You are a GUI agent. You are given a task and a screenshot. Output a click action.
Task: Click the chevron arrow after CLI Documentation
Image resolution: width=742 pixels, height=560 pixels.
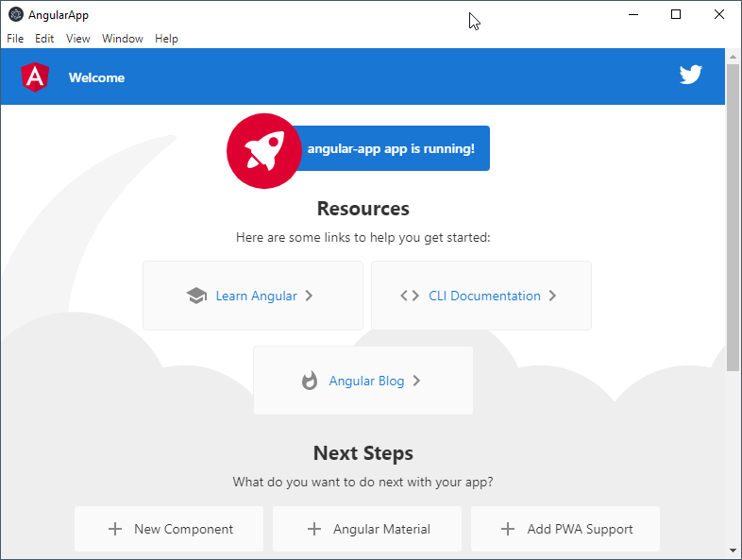click(x=552, y=296)
